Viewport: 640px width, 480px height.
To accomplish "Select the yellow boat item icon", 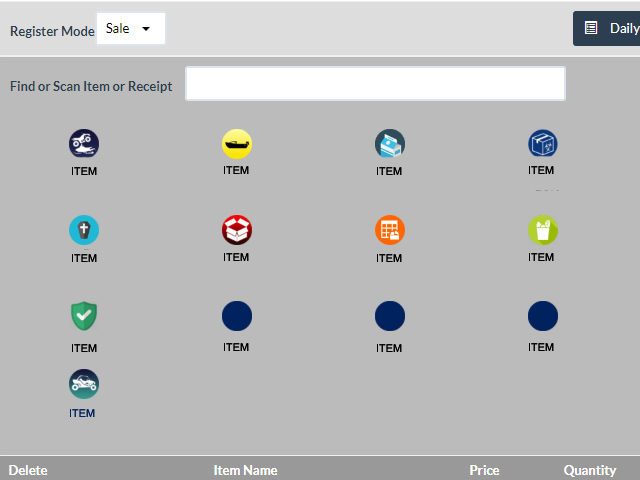I will [x=237, y=144].
